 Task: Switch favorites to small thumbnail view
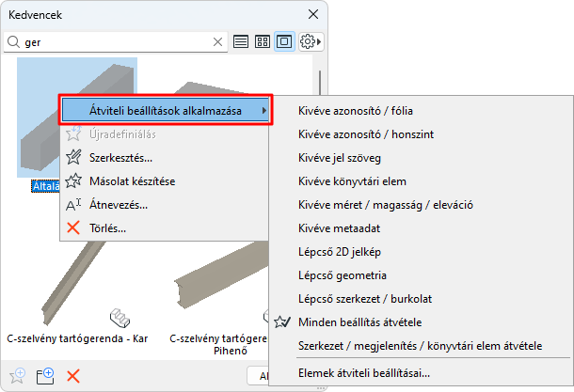pos(263,42)
